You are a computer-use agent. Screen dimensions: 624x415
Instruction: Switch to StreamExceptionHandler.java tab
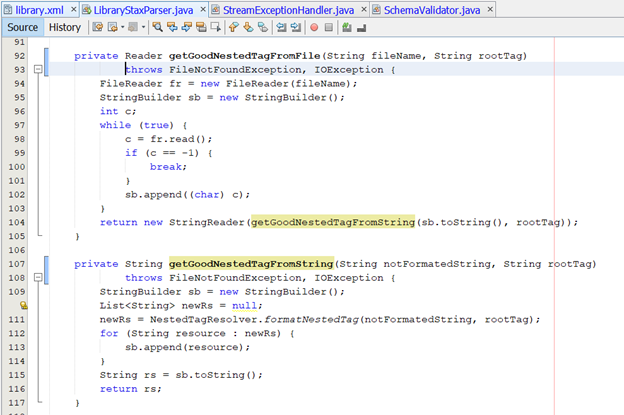[288, 10]
